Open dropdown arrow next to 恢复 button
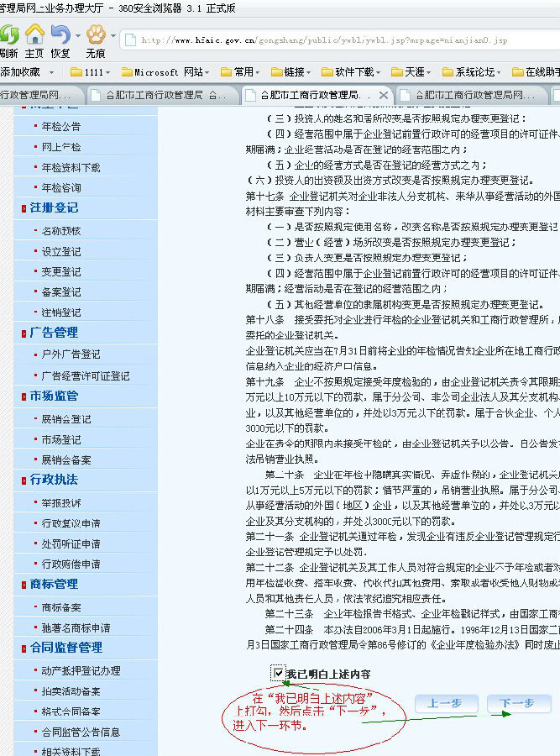Image resolution: width=560 pixels, height=756 pixels. [x=77, y=35]
